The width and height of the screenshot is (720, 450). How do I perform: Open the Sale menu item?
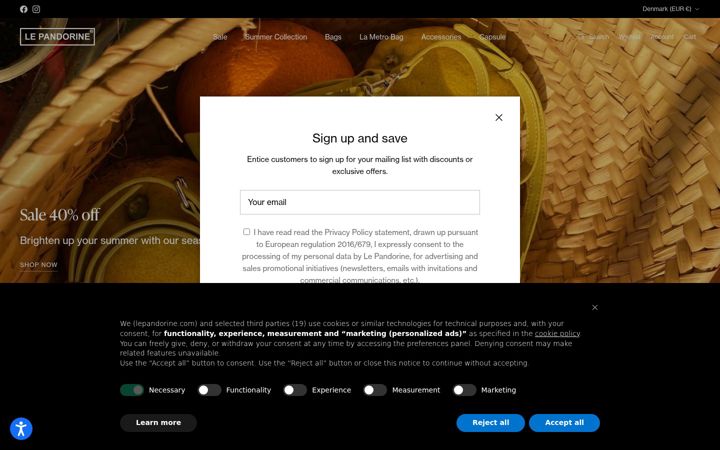(x=220, y=37)
